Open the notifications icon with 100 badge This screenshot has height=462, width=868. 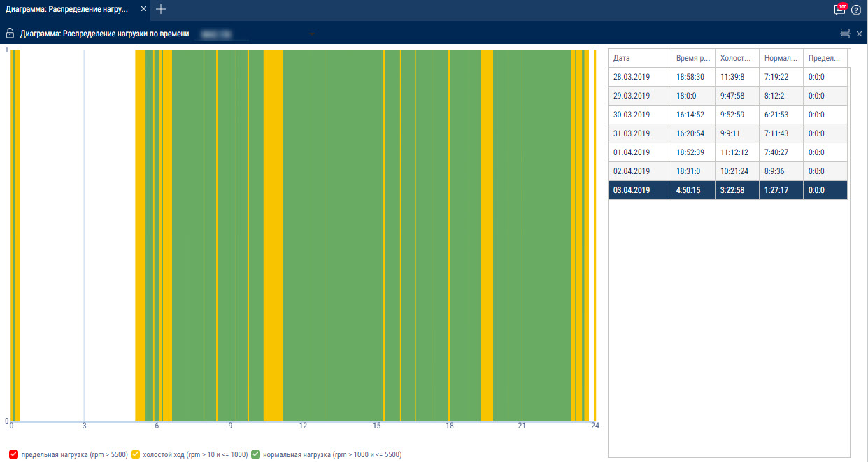pos(839,10)
